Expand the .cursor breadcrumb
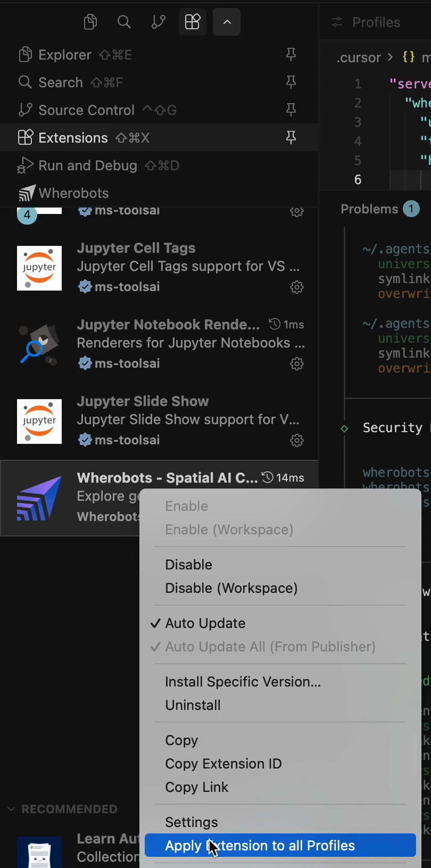The height and width of the screenshot is (868, 431). [359, 57]
